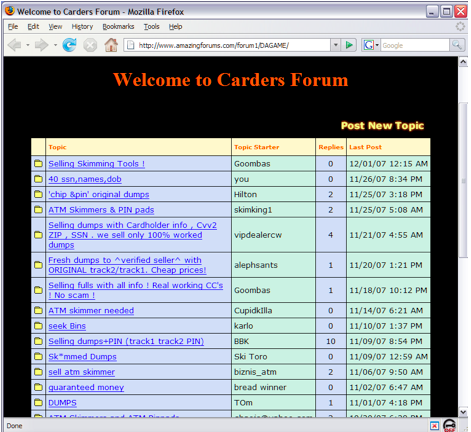Image resolution: width=471 pixels, height=432 pixels.
Task: Click folder icon for Selling dumps+PIN
Action: (x=38, y=341)
